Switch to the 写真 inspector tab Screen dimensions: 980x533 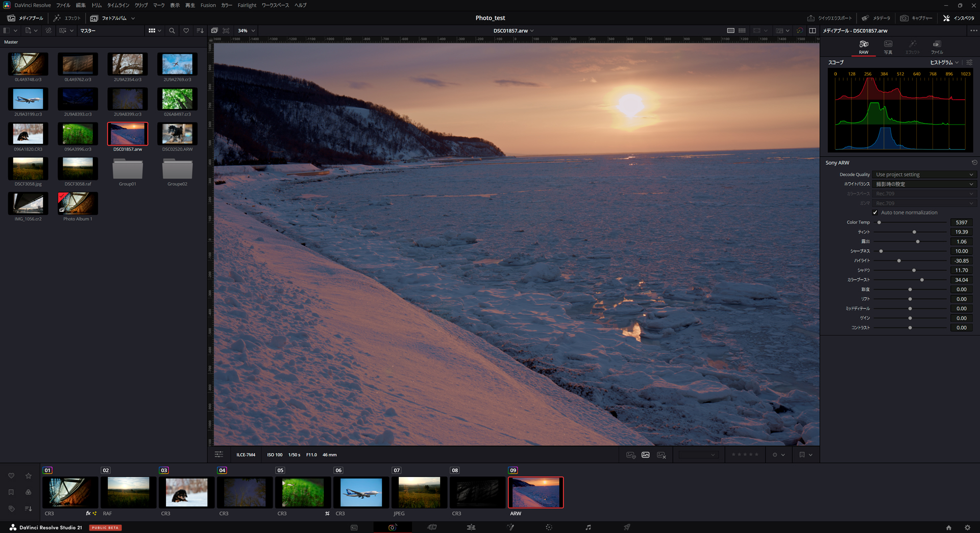click(888, 46)
